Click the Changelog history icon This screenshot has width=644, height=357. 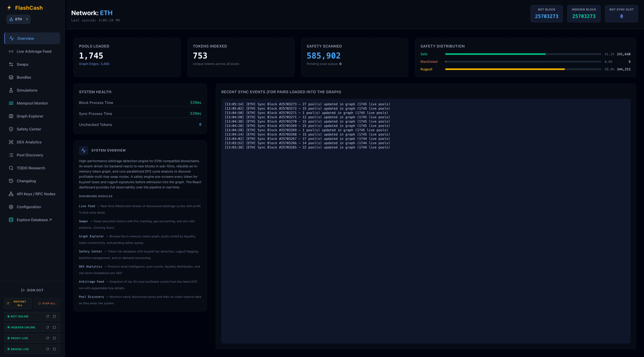point(11,181)
